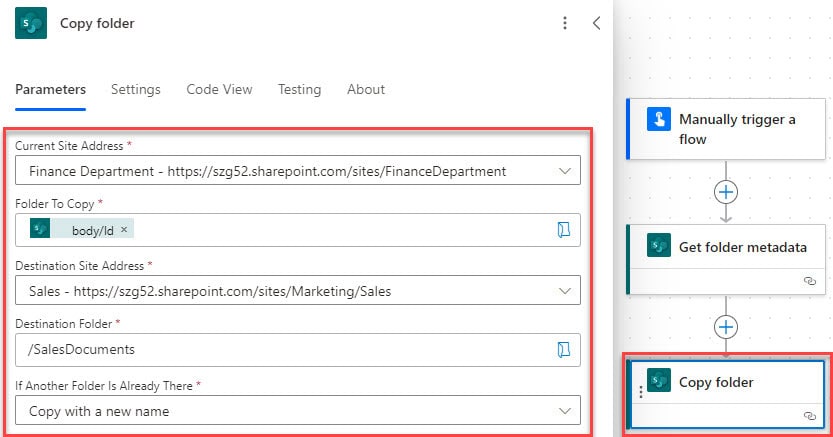This screenshot has height=437, width=833.
Task: Click the connection link icon on the Copy folder card
Action: (810, 416)
